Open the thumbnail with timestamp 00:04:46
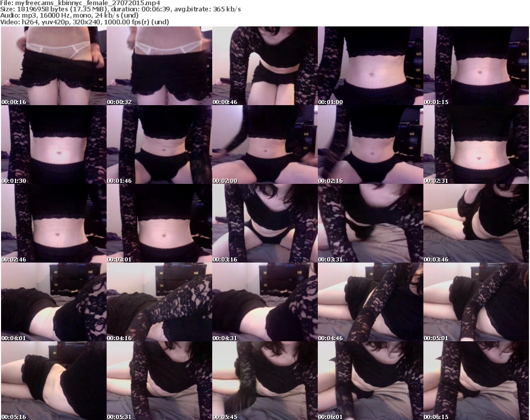530x420 pixels. click(371, 302)
